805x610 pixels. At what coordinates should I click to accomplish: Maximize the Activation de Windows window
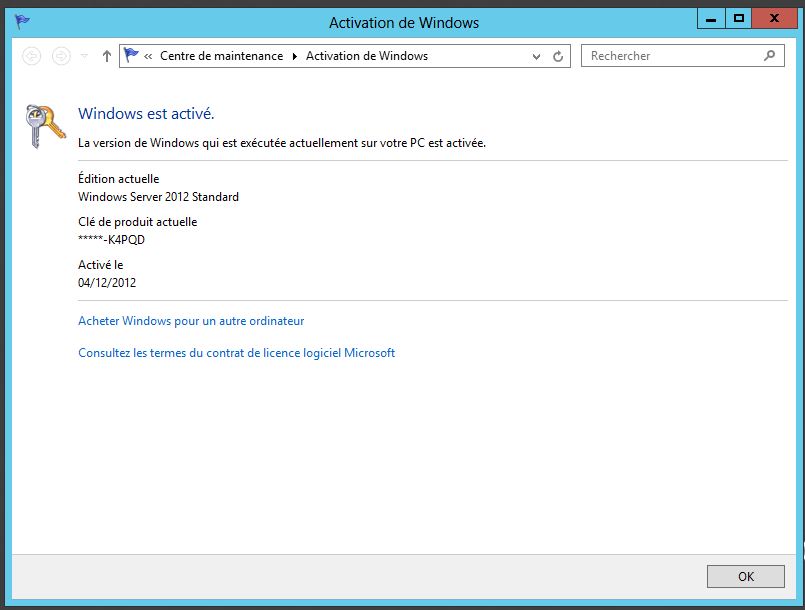click(739, 17)
